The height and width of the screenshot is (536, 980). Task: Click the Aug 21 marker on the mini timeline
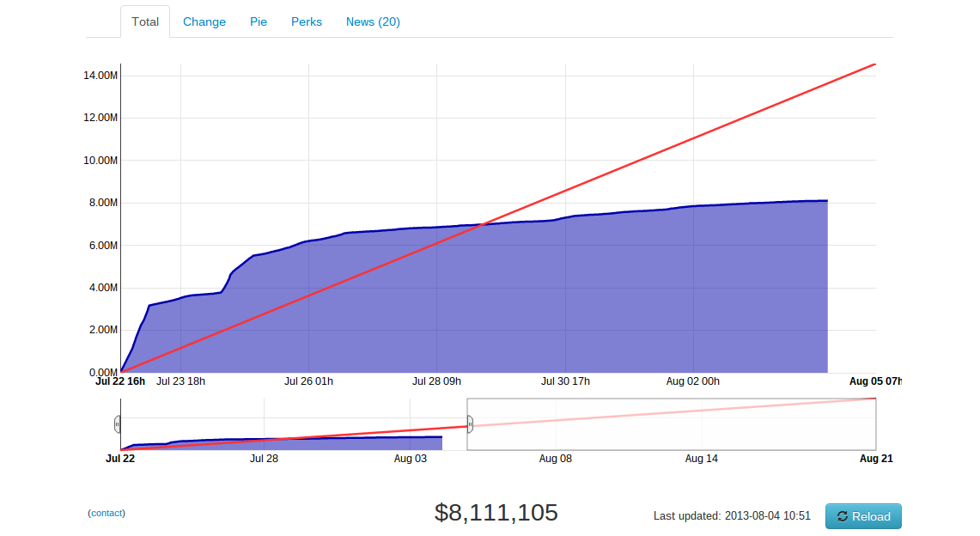click(x=875, y=459)
